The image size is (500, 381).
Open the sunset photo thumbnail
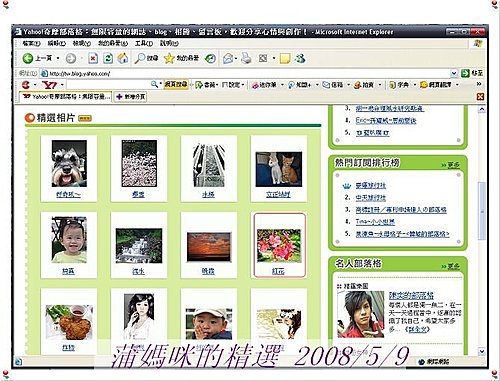(x=209, y=247)
